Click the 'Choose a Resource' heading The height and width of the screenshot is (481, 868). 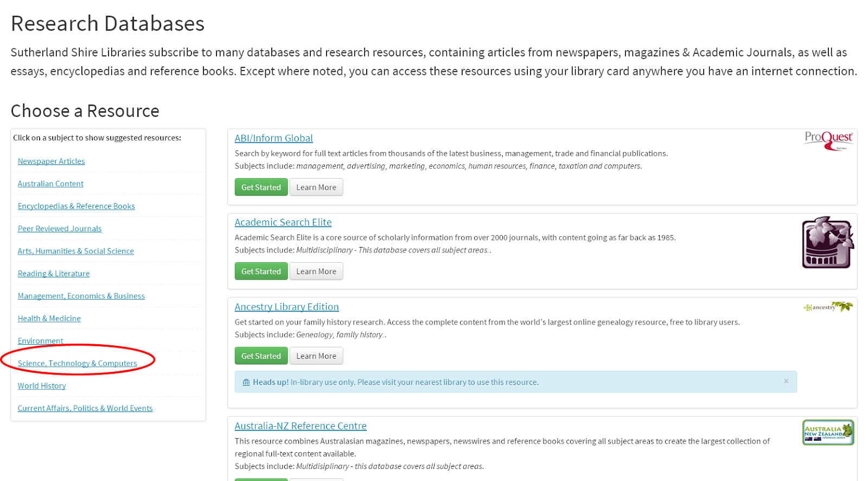tap(85, 111)
